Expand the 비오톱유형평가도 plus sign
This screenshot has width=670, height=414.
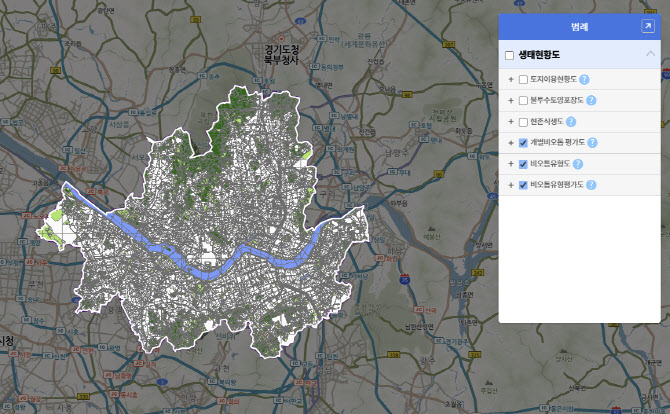point(510,185)
